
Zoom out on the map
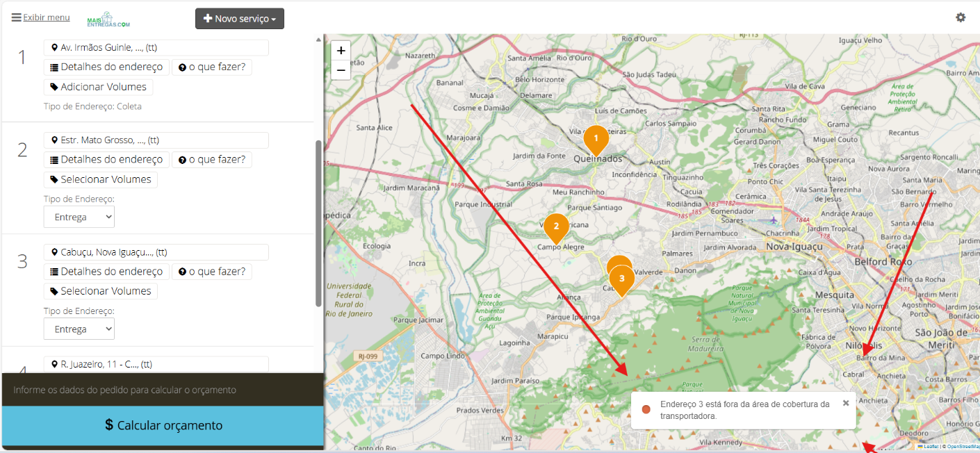pyautogui.click(x=341, y=69)
